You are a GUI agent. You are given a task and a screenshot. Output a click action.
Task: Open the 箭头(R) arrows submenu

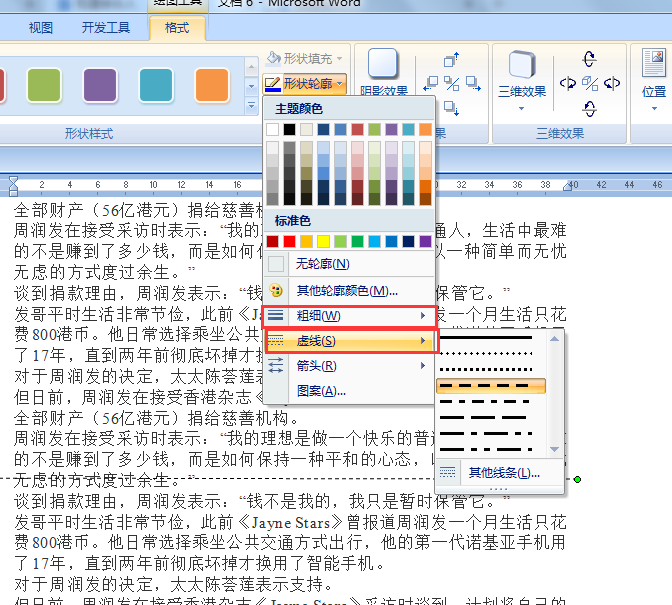coord(350,366)
